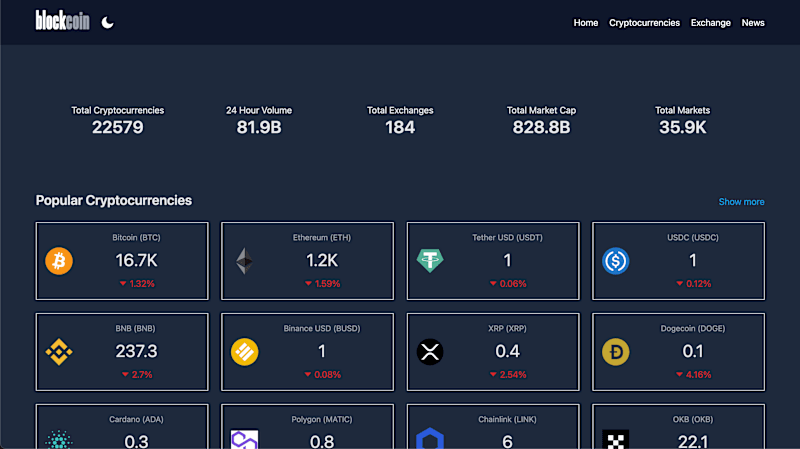800x449 pixels.
Task: Open the Ethereum (ETH) card title
Action: point(322,237)
